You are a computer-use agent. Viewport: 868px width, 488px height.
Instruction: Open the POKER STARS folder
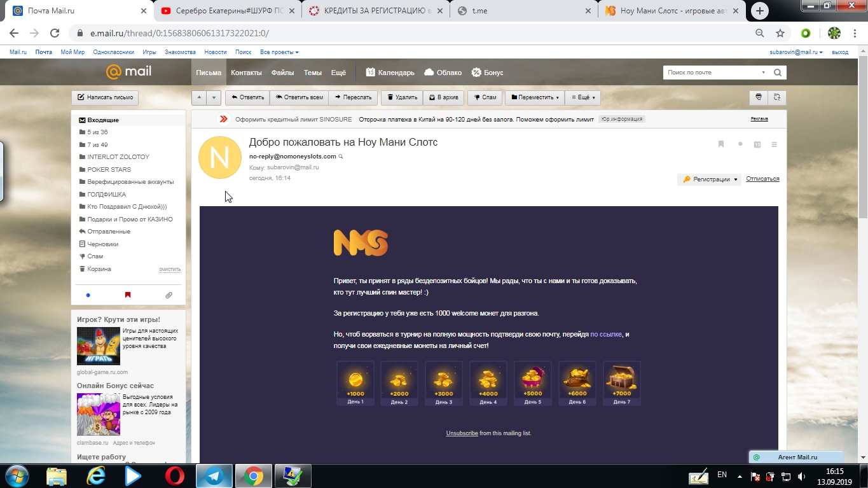click(109, 169)
